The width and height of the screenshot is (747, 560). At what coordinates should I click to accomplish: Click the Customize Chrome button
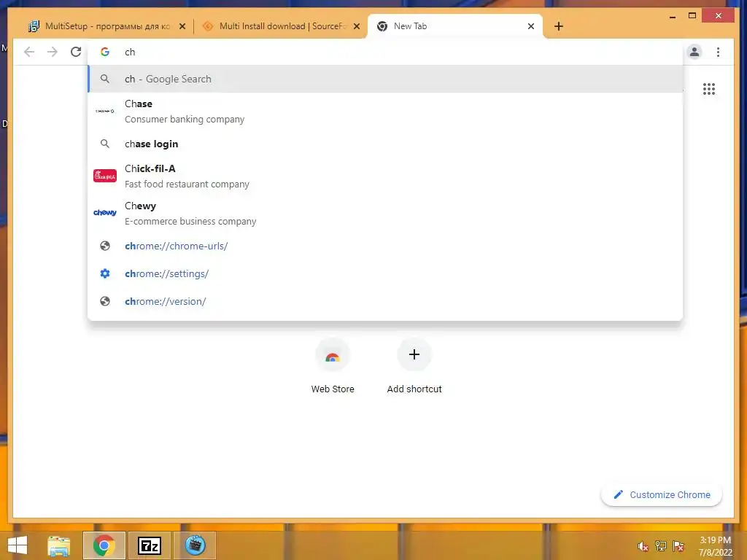click(x=661, y=495)
